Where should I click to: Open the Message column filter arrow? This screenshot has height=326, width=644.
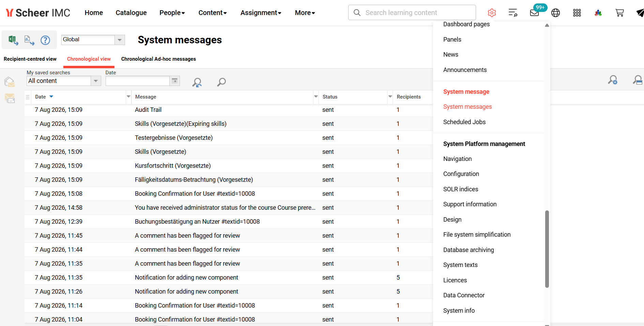click(x=316, y=97)
